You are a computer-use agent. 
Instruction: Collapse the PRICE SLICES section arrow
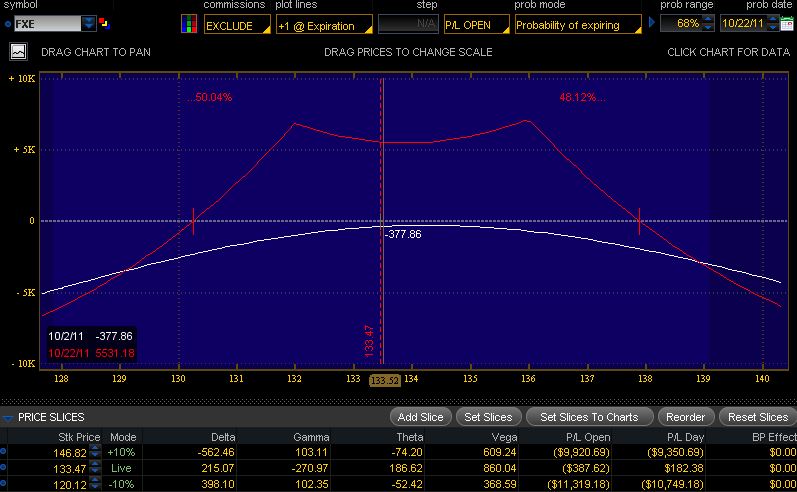coord(8,418)
